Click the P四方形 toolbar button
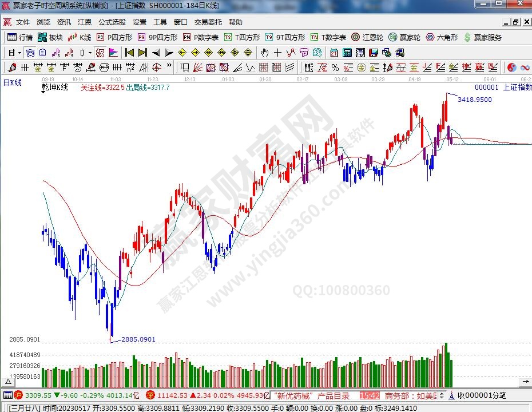The height and width of the screenshot is (412, 532). tap(114, 37)
